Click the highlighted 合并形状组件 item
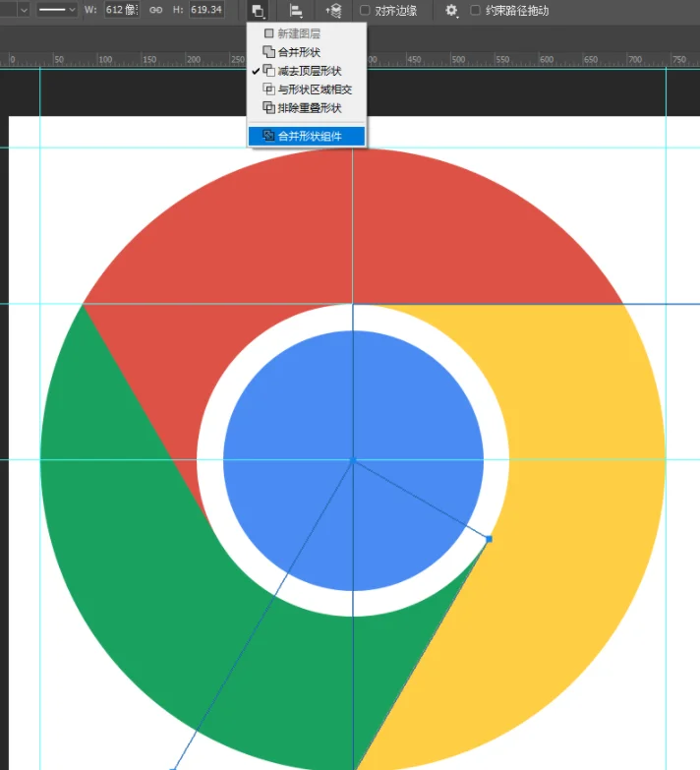Viewport: 700px width, 770px height. [x=307, y=136]
